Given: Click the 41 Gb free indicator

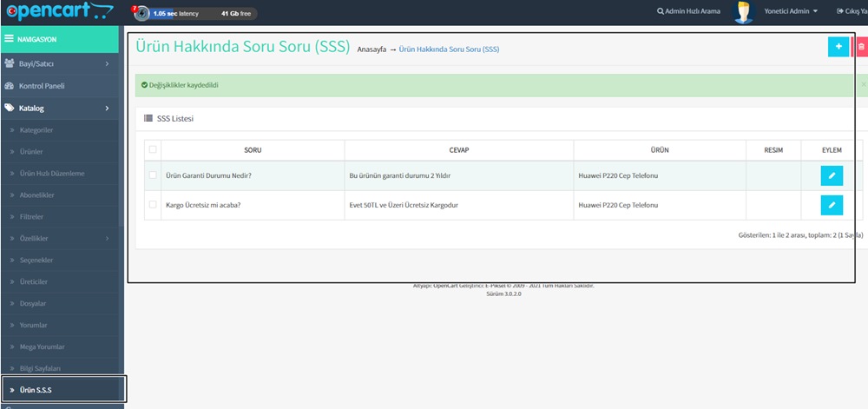Looking at the screenshot, I should point(236,14).
